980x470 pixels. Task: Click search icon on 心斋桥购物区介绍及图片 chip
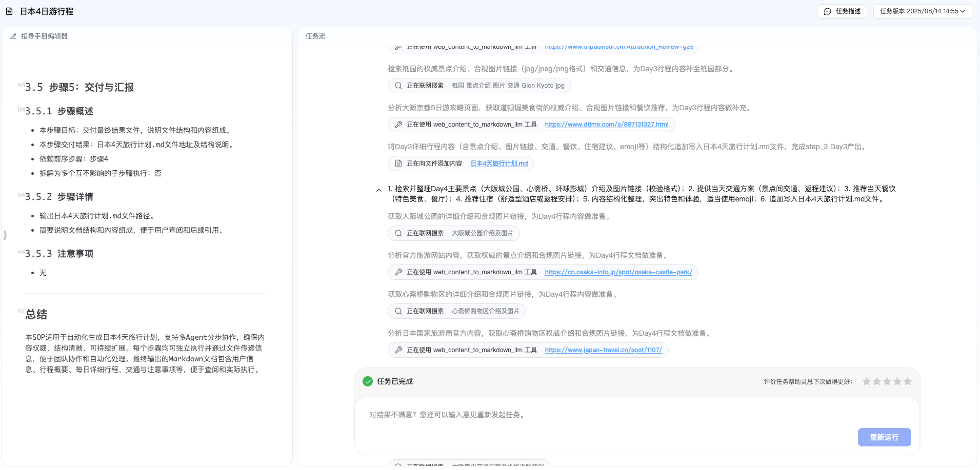(x=398, y=311)
